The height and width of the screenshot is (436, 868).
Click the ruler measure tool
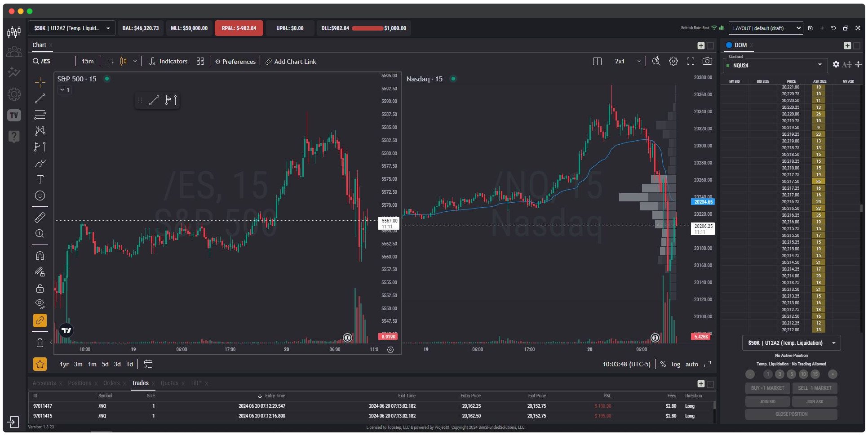click(40, 218)
